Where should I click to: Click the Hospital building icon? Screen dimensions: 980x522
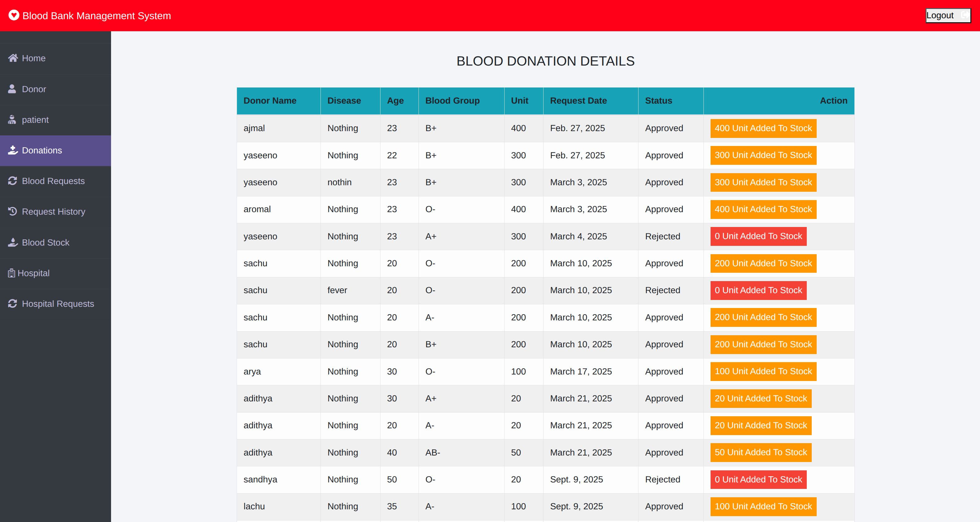11,273
